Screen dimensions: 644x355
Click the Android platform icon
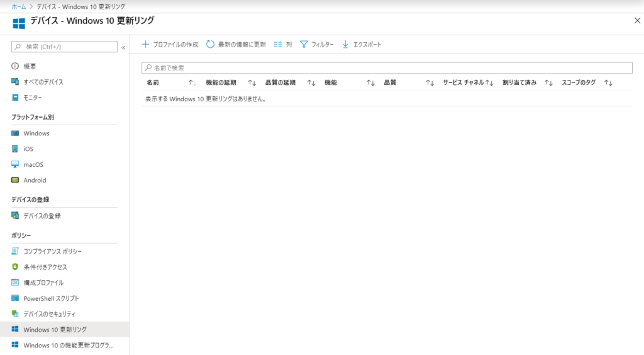15,180
